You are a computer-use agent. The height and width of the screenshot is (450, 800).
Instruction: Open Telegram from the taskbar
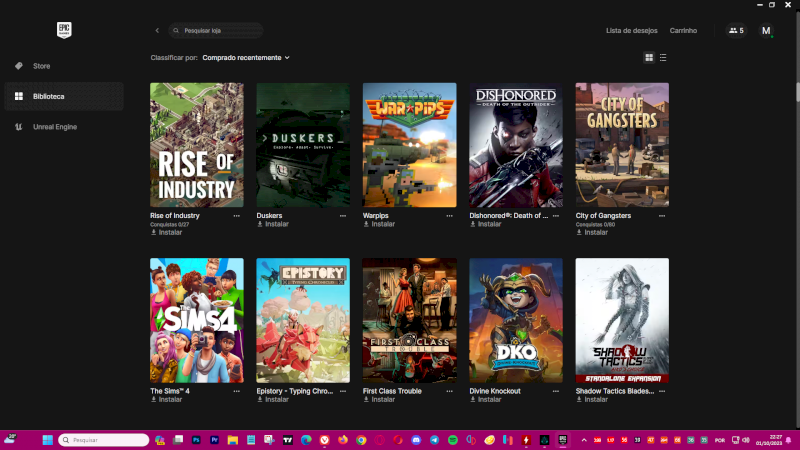pyautogui.click(x=435, y=440)
